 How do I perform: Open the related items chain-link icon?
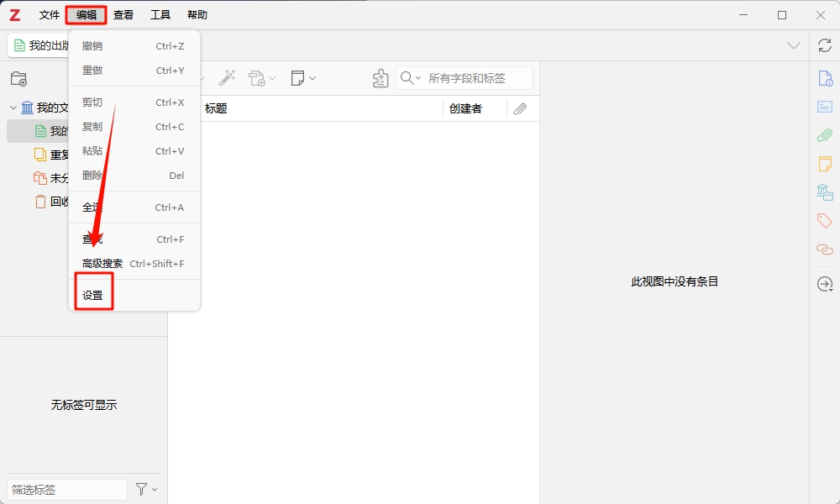[824, 249]
